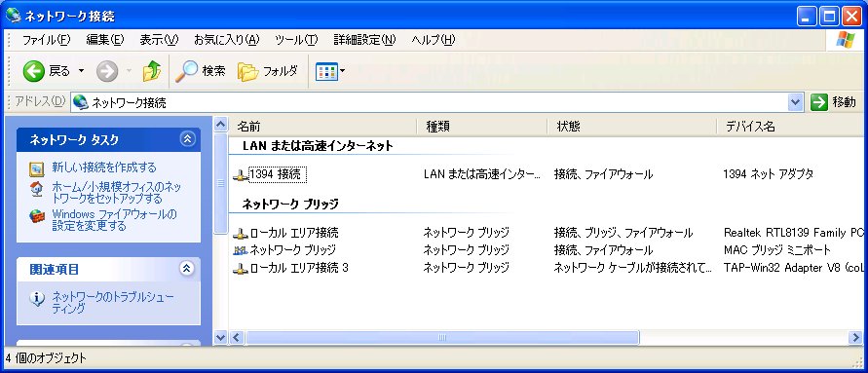Click the title bar network connections icon
The width and height of the screenshot is (868, 373).
click(x=14, y=16)
